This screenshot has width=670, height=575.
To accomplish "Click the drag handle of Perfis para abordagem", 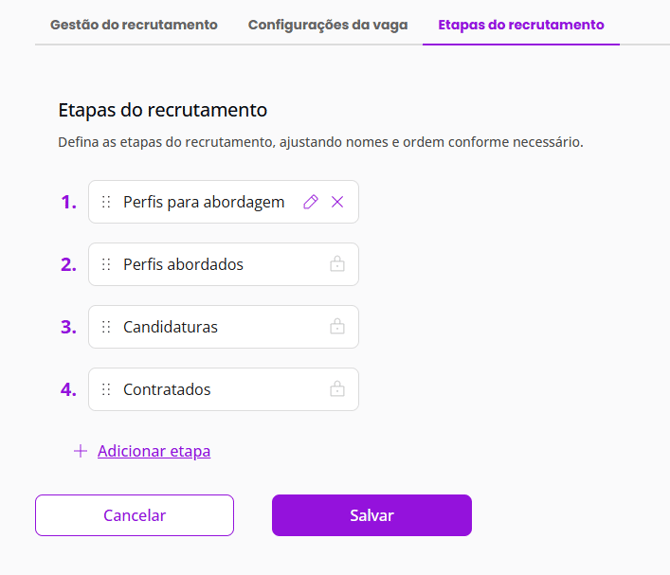I will [106, 202].
